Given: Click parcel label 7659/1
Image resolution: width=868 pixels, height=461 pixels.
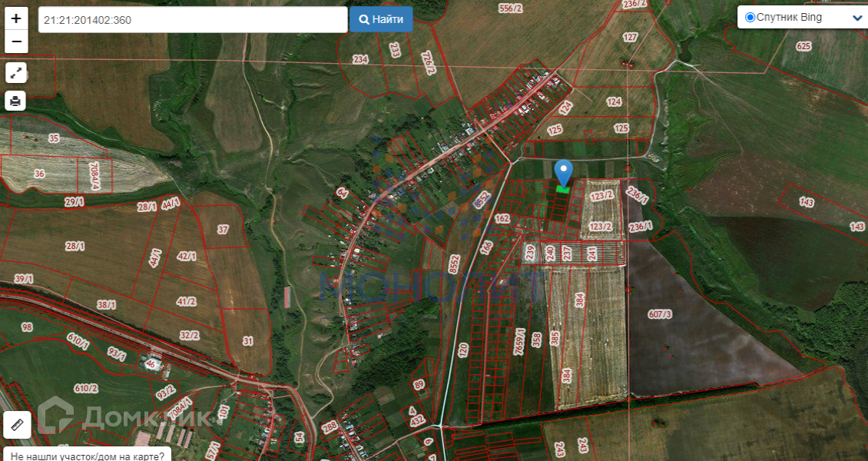Looking at the screenshot, I should tap(519, 341).
